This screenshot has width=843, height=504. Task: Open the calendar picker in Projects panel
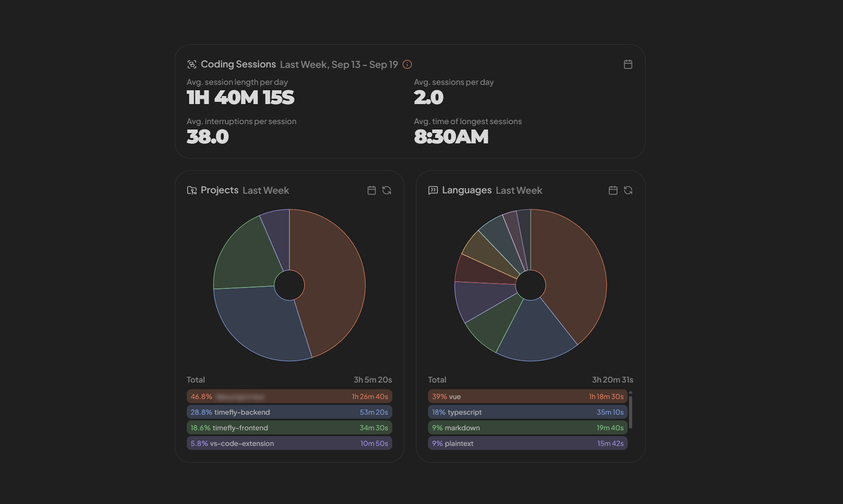tap(371, 190)
